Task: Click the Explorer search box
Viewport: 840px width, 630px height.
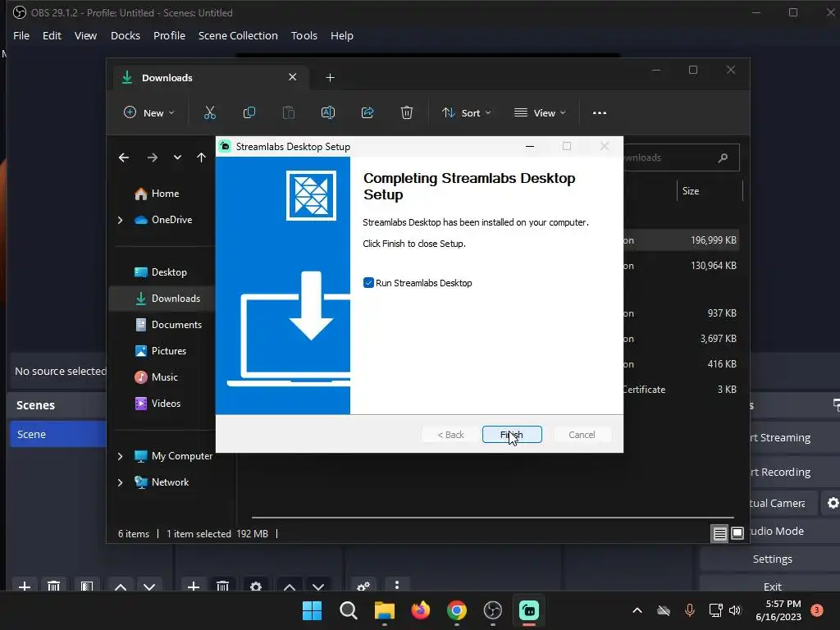Action: [681, 157]
